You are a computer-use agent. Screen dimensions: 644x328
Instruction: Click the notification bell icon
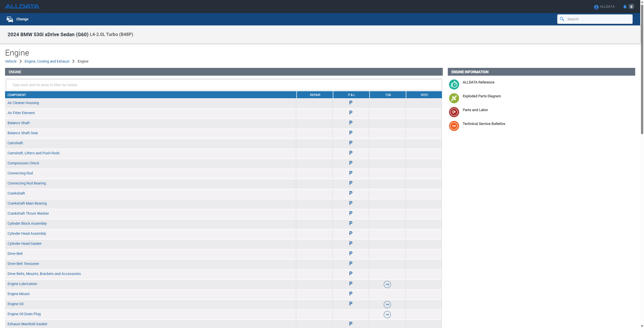pos(625,7)
